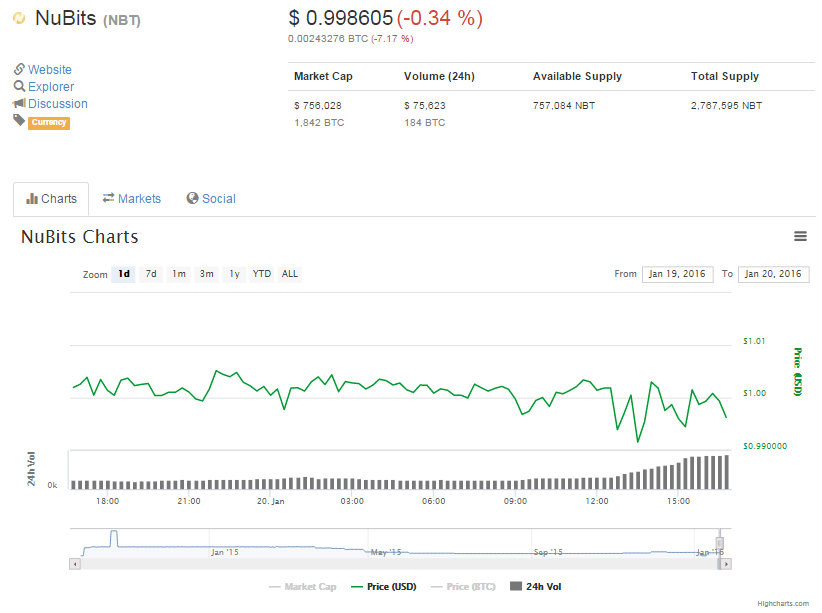Click the Volume value $ 75,623
The height and width of the screenshot is (613, 822).
tap(425, 105)
